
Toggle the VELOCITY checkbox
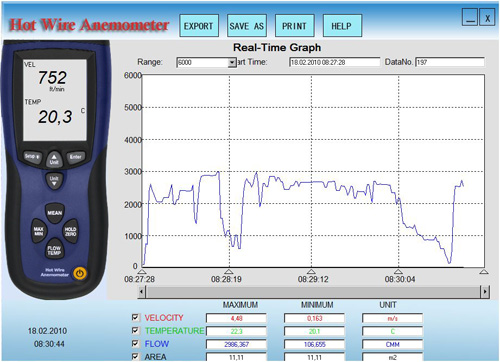(x=135, y=317)
